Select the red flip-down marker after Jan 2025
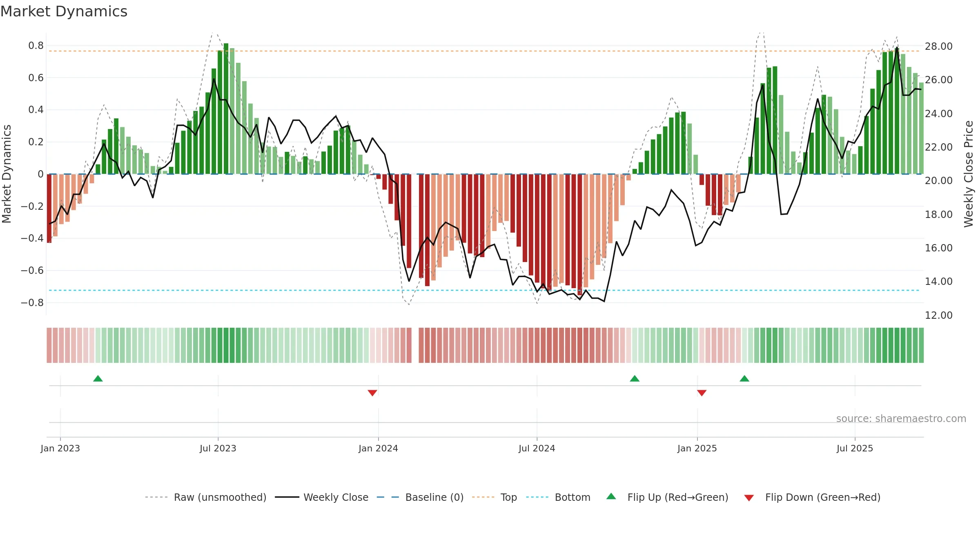The width and height of the screenshot is (980, 551). tap(702, 393)
